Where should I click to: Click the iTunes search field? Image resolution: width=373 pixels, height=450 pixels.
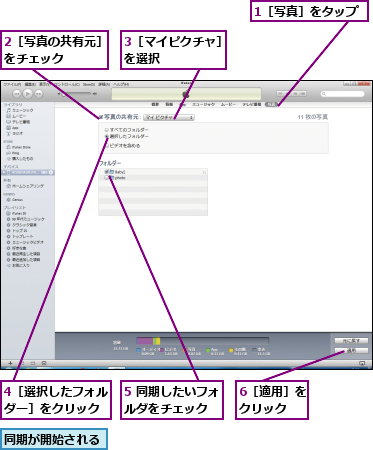click(342, 94)
